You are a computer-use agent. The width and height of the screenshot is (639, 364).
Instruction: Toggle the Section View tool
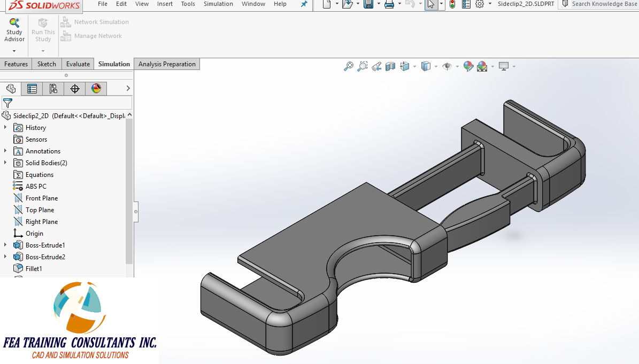(x=390, y=66)
